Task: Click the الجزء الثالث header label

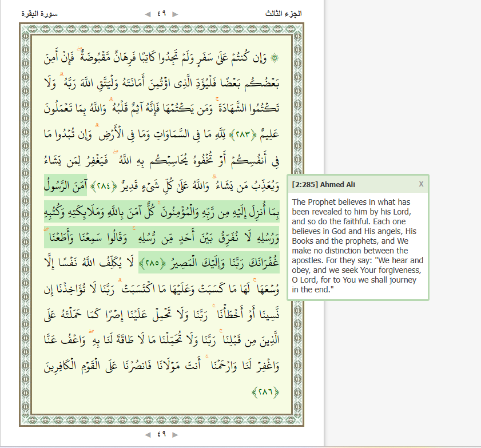Action: 284,14
